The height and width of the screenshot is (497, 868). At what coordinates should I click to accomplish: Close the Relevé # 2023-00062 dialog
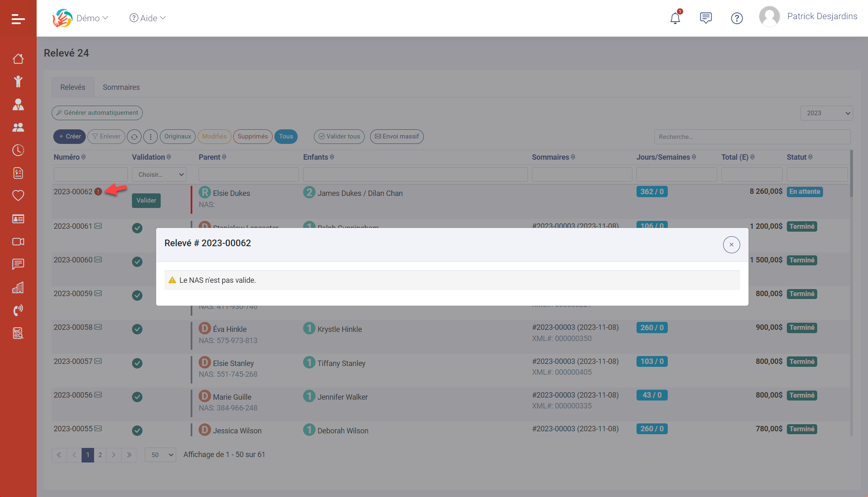[731, 245]
